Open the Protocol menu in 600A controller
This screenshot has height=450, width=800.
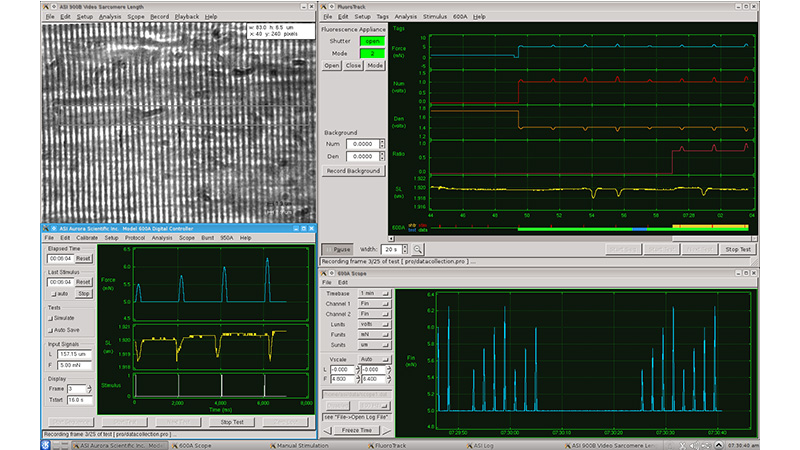135,238
